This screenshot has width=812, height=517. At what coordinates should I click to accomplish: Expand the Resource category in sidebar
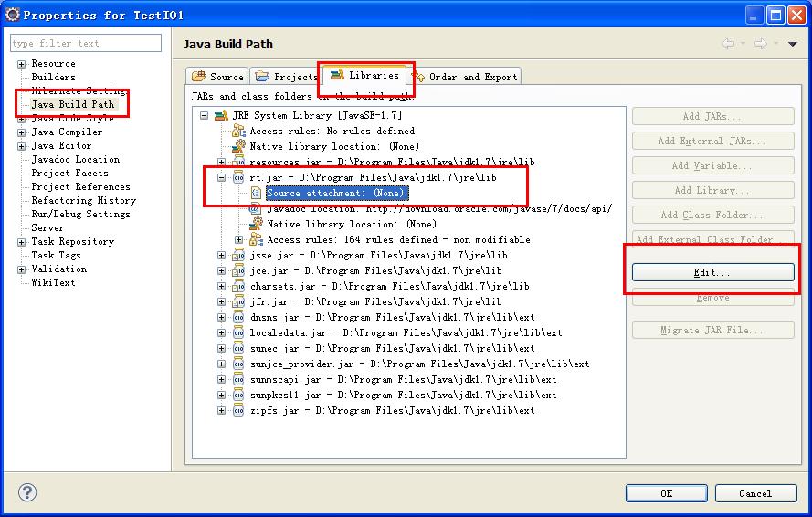(21, 64)
